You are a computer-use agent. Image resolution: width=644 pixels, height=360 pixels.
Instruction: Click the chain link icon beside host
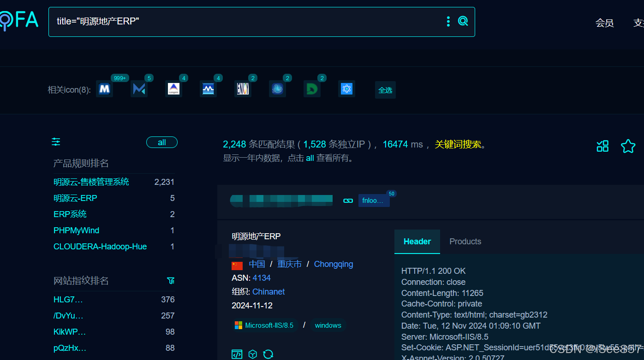(x=348, y=201)
